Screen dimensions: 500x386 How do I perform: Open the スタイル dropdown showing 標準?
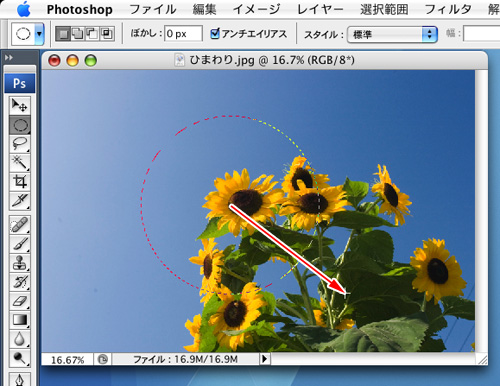tap(392, 34)
